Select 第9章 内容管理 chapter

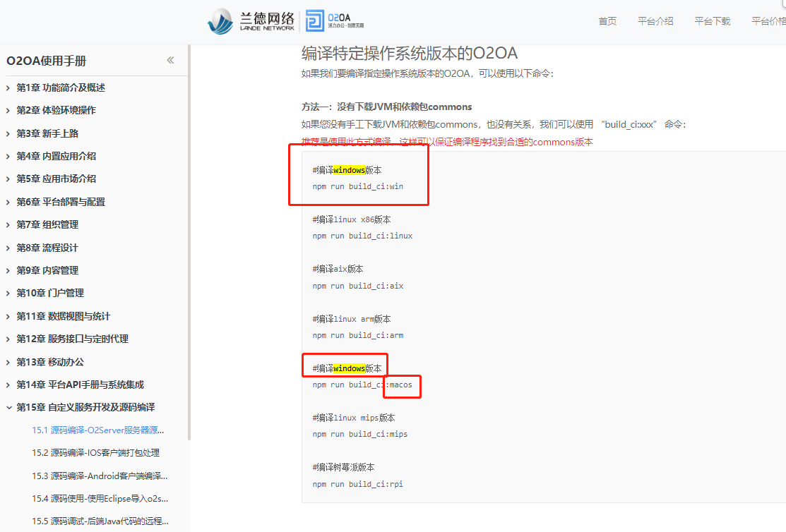pyautogui.click(x=47, y=270)
